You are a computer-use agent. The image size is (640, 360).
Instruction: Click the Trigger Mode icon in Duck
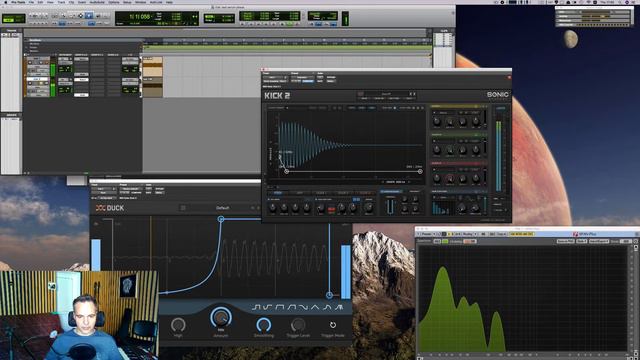333,325
